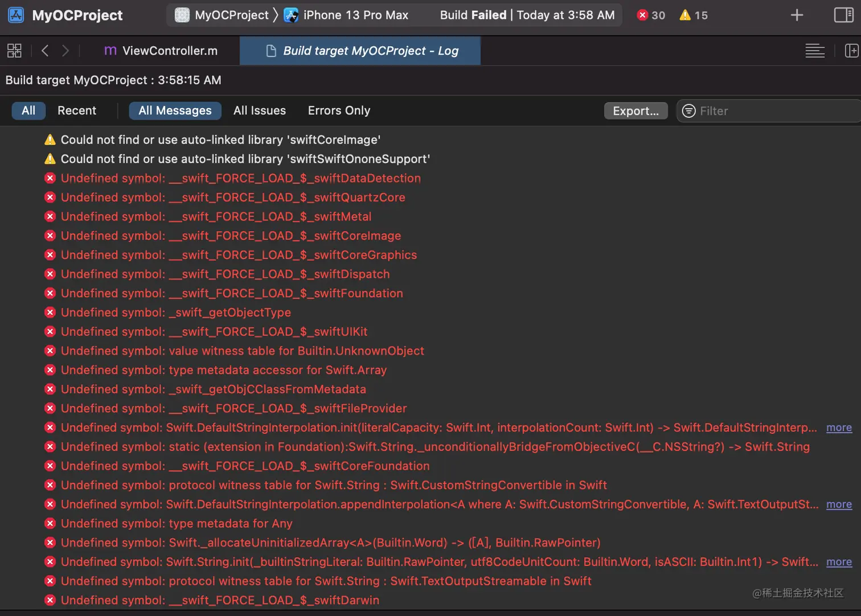Select the 'type metadata for Any' error
This screenshot has width=861, height=616.
(x=177, y=523)
